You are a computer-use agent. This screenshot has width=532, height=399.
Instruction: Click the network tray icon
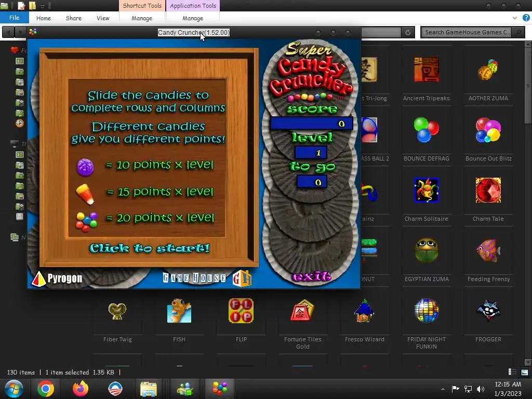468,389
